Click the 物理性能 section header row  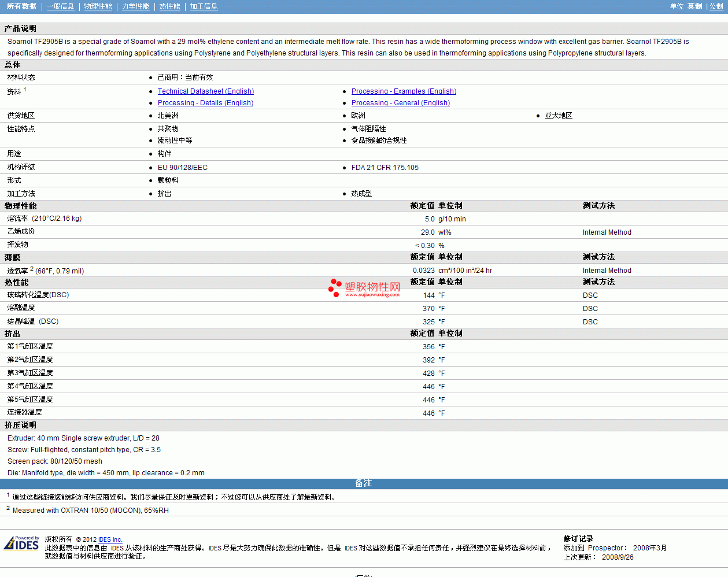(x=21, y=206)
